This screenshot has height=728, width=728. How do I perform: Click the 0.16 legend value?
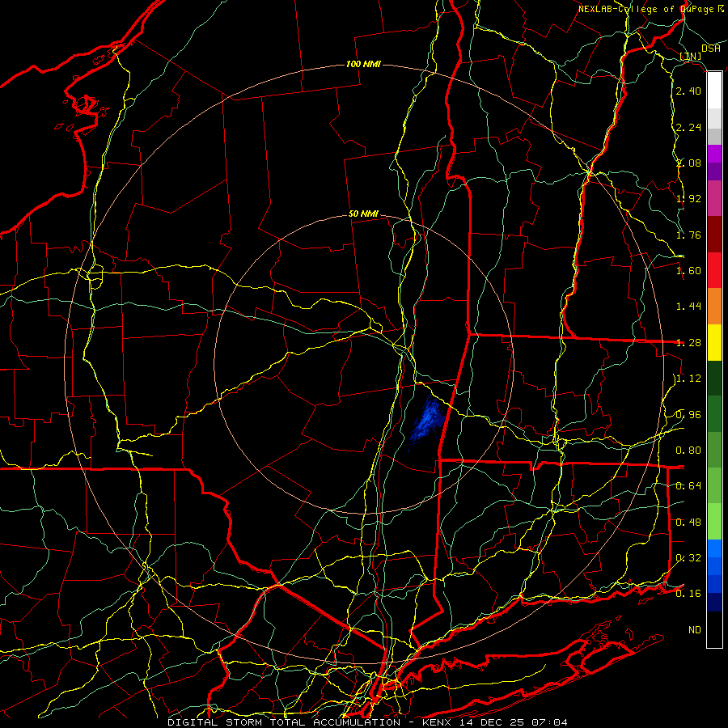click(x=688, y=594)
